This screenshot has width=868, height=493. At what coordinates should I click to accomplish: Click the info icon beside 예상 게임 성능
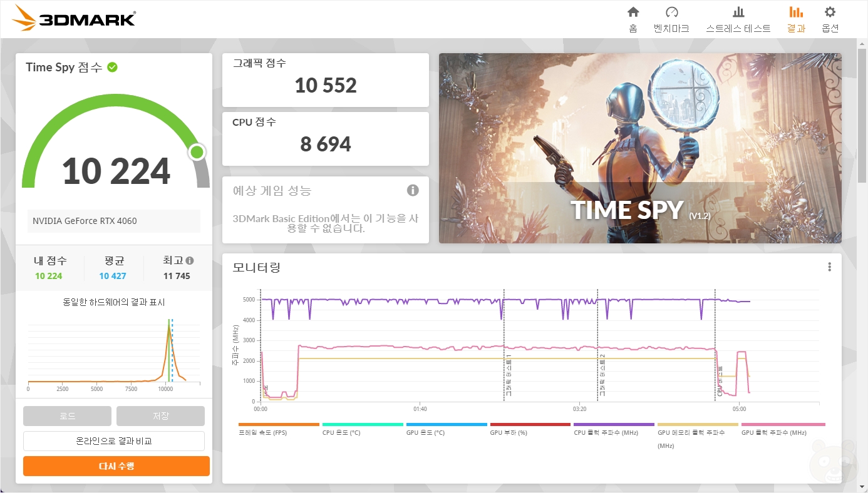coord(412,190)
